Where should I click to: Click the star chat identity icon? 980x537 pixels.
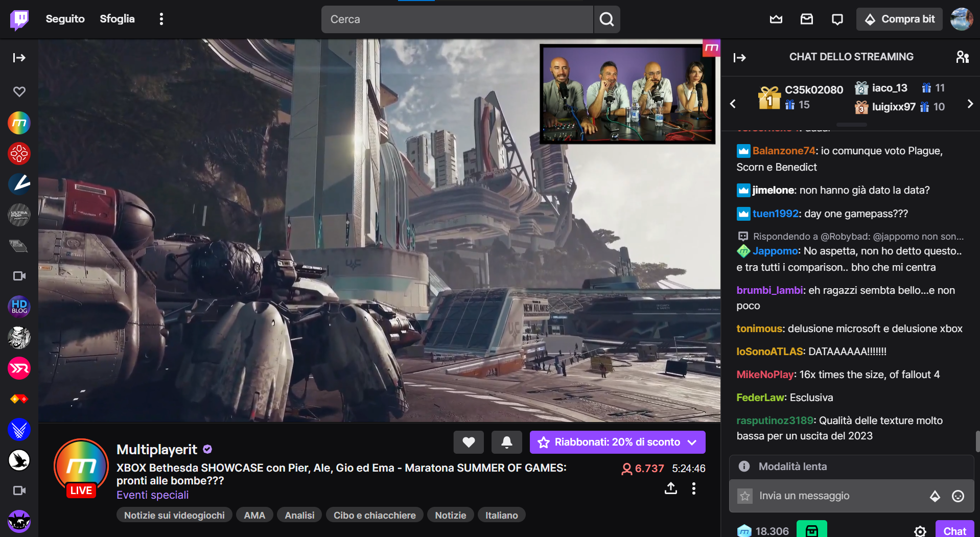click(745, 496)
